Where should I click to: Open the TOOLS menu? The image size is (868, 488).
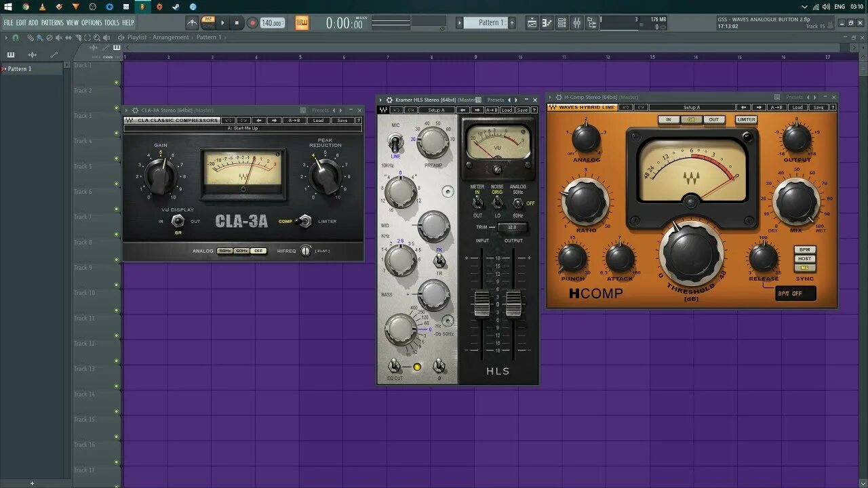coord(112,22)
